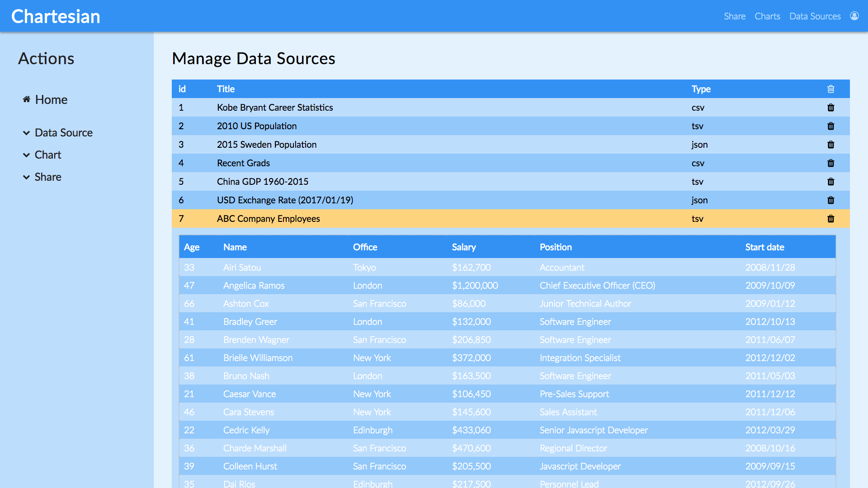The image size is (868, 488).
Task: Delete Kobe Bryant Career Statistics data source
Action: (x=830, y=108)
